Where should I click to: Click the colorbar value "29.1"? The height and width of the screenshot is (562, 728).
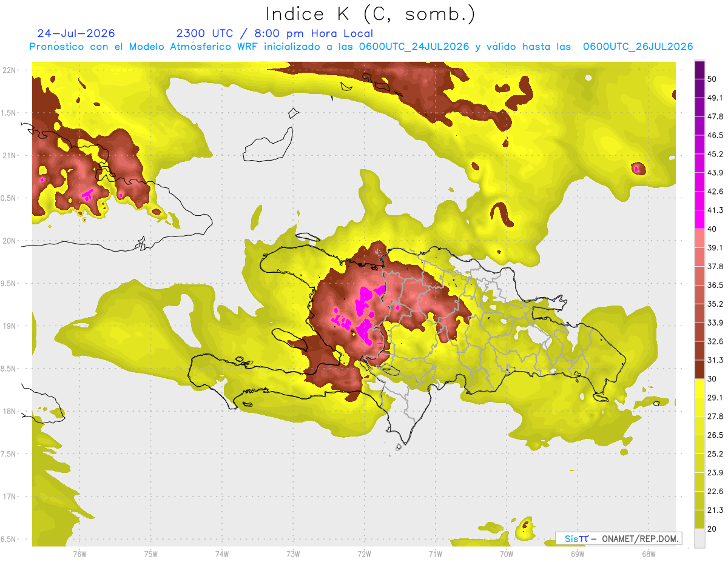point(715,397)
